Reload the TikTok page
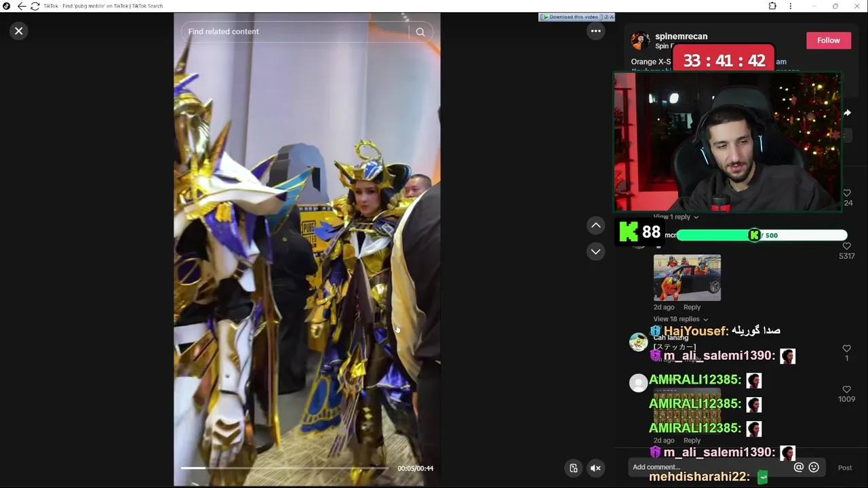 point(35,6)
